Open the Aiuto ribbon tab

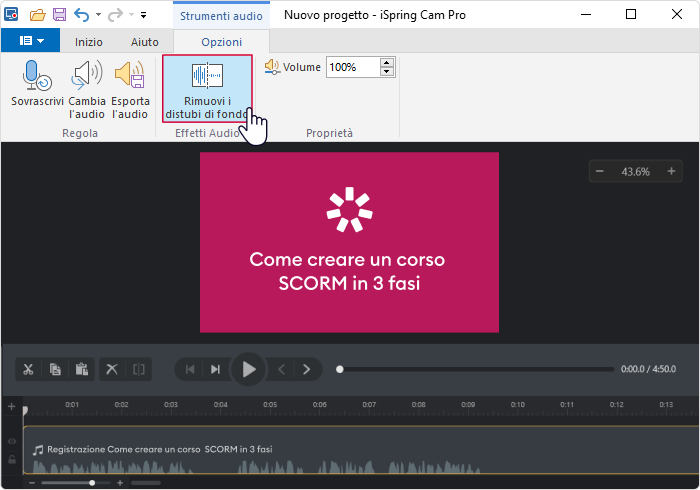click(144, 41)
